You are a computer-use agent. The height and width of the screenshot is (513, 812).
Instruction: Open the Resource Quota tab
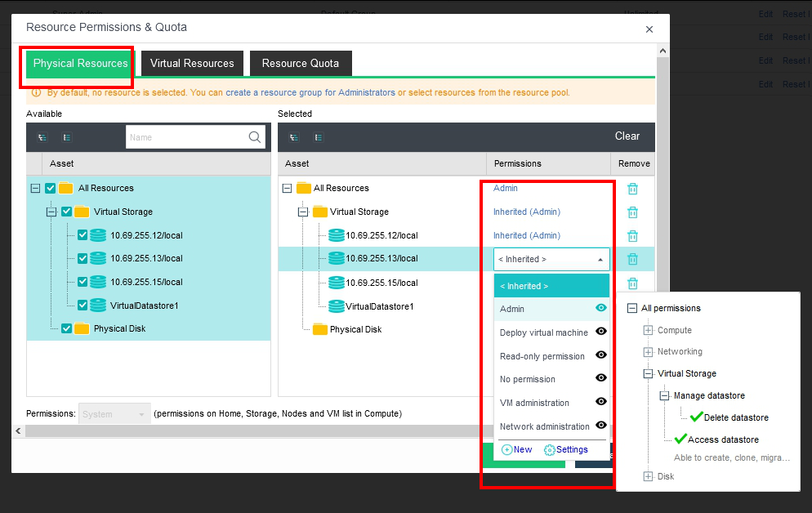coord(301,64)
